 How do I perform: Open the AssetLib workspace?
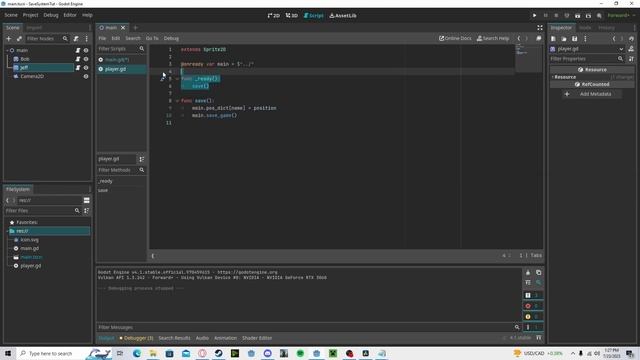(343, 16)
